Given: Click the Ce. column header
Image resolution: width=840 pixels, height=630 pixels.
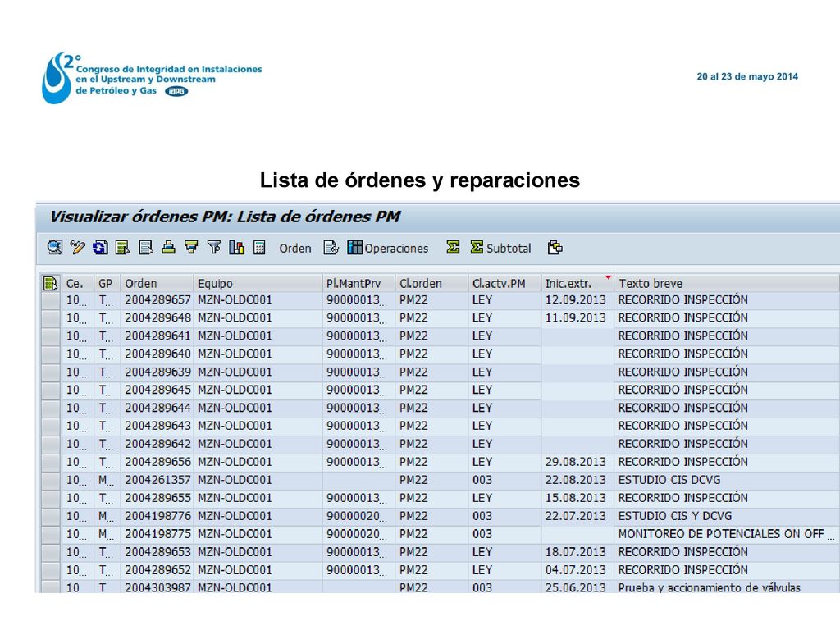Looking at the screenshot, I should 78,283.
